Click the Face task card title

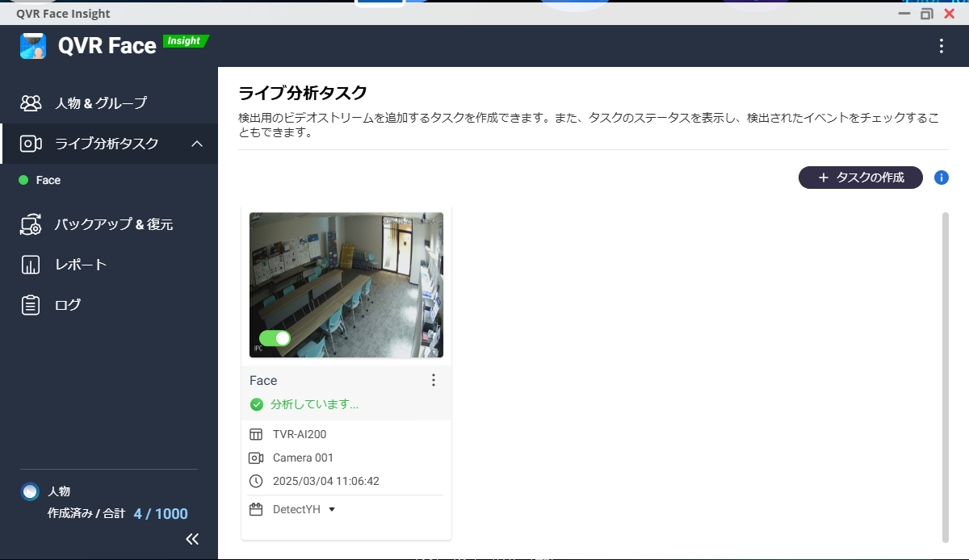click(x=263, y=380)
